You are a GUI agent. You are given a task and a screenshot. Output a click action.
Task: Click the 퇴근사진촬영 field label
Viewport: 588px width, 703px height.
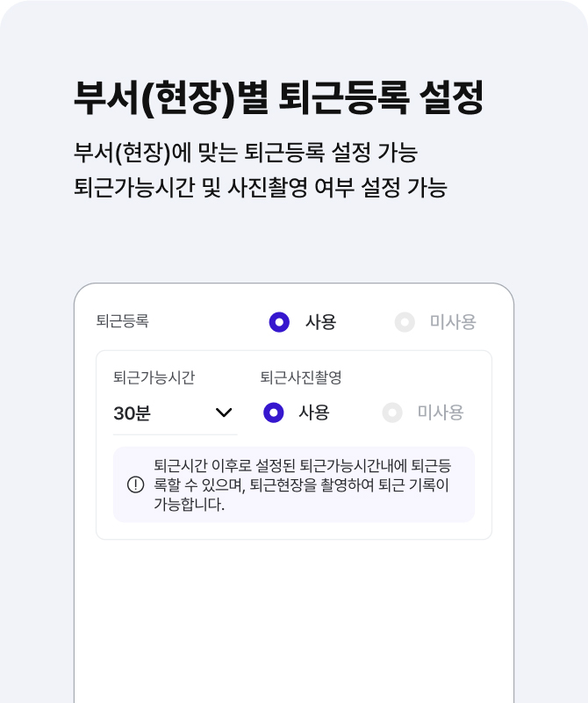tap(300, 377)
